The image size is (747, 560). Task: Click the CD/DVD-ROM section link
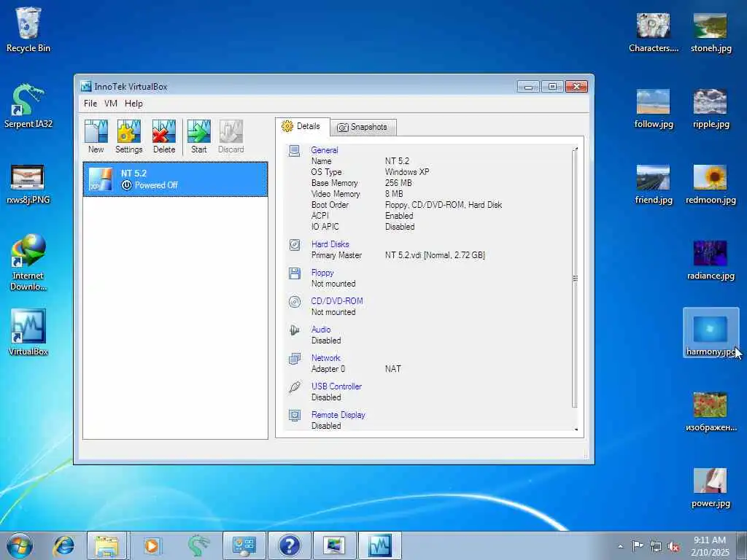point(337,301)
